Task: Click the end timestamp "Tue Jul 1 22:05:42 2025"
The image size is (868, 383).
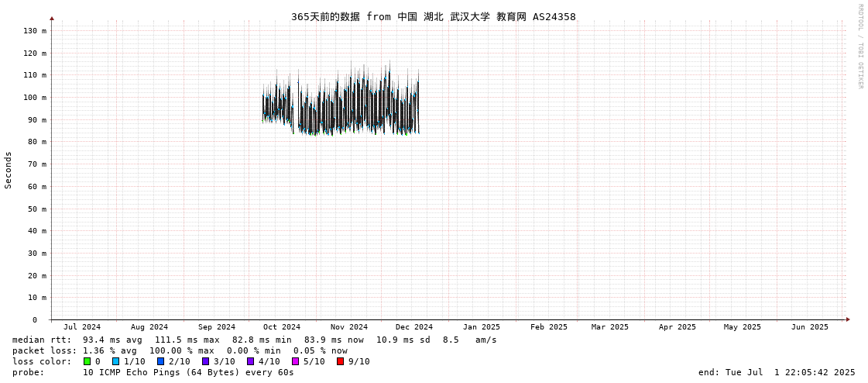Action: coord(789,372)
